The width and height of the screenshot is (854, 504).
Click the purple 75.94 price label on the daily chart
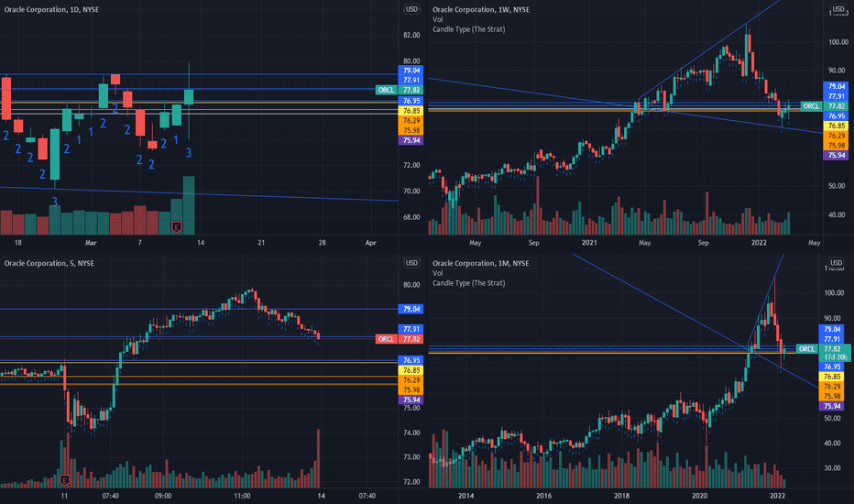[411, 140]
